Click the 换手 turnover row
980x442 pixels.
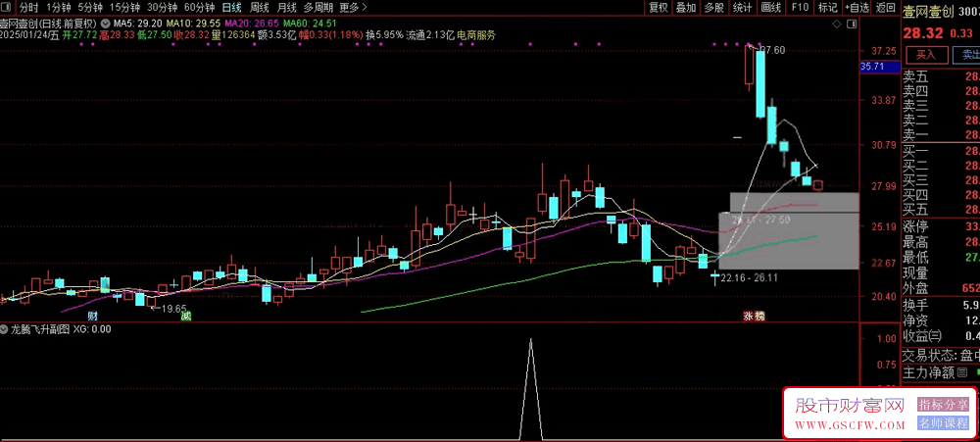(x=941, y=305)
